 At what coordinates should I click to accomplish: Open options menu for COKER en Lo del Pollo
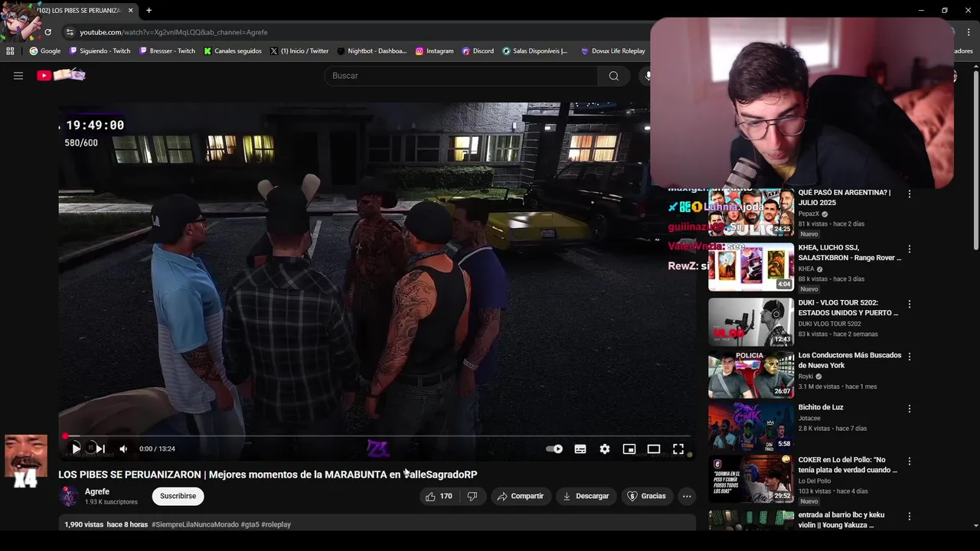[910, 461]
